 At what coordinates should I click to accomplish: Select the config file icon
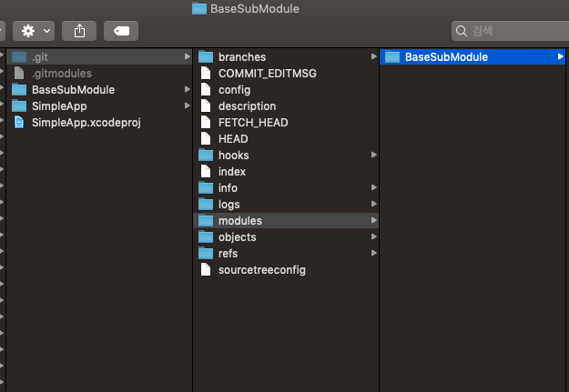[206, 89]
